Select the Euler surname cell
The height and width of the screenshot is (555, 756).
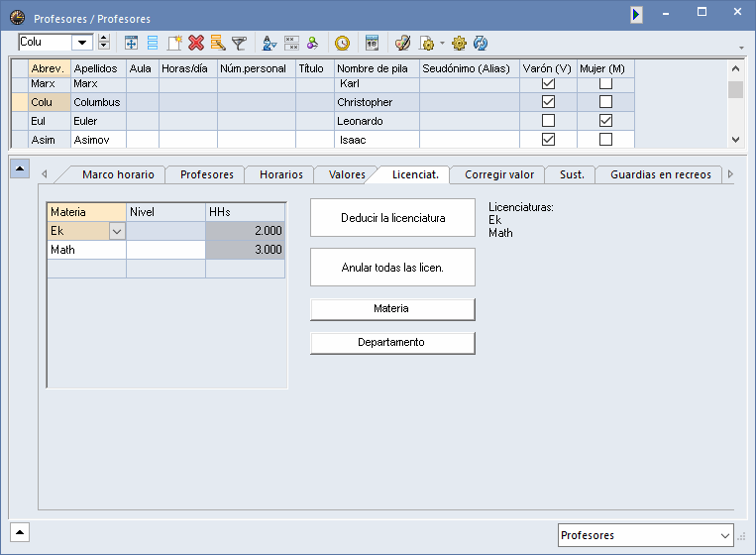98,121
